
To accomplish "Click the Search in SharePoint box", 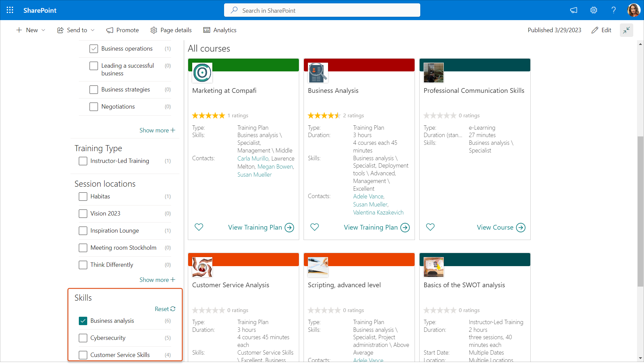I will coord(322,10).
